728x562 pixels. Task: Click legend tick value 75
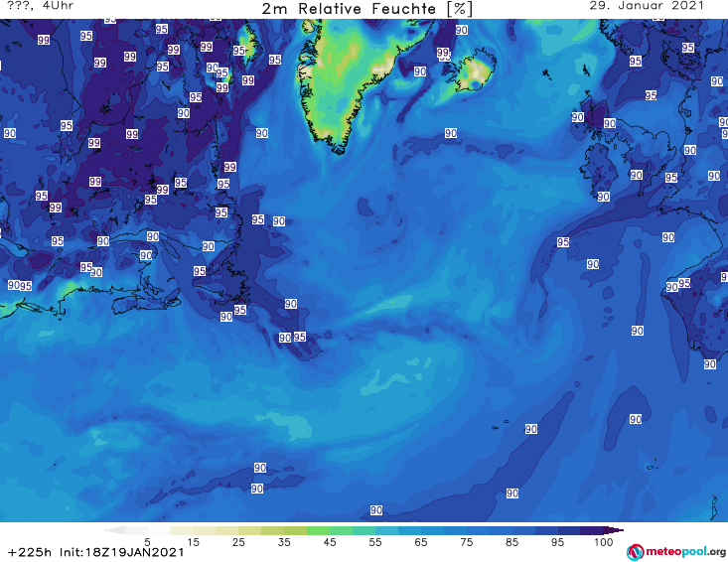coord(467,542)
